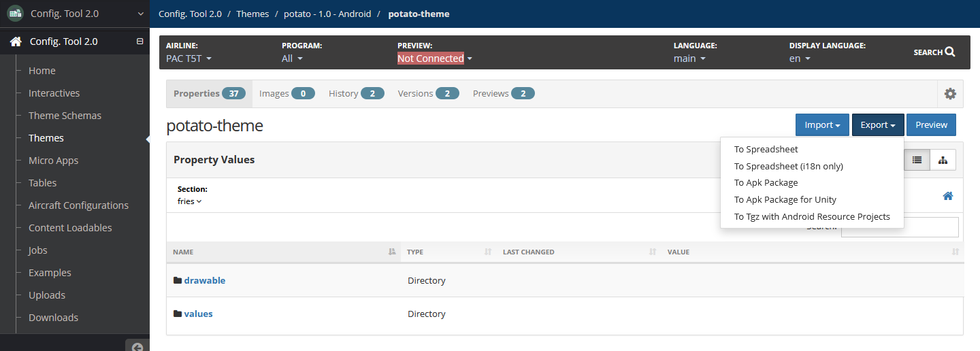Choose To Apk Package export option

(766, 182)
